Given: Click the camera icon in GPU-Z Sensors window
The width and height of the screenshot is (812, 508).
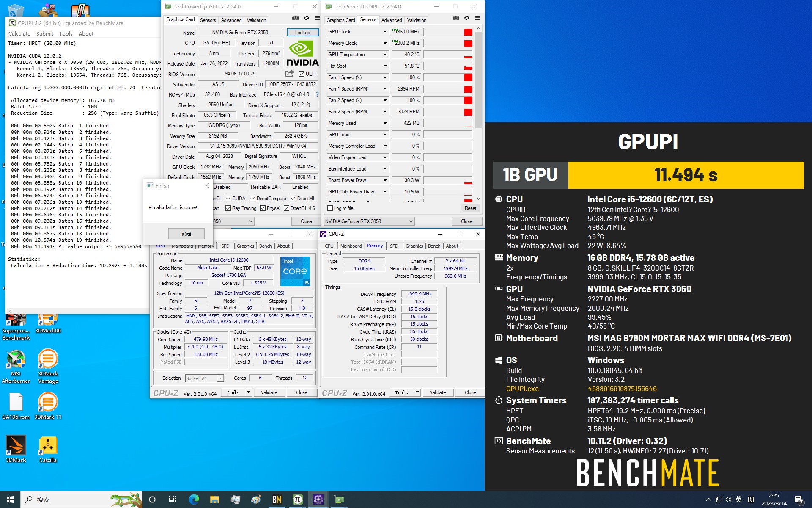Looking at the screenshot, I should click(456, 18).
